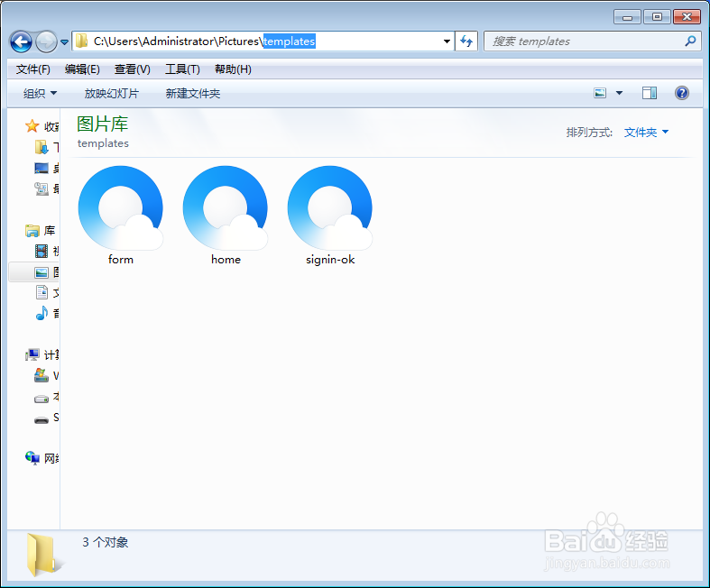710x588 pixels.
Task: Select the home file thumbnail
Action: coord(226,207)
